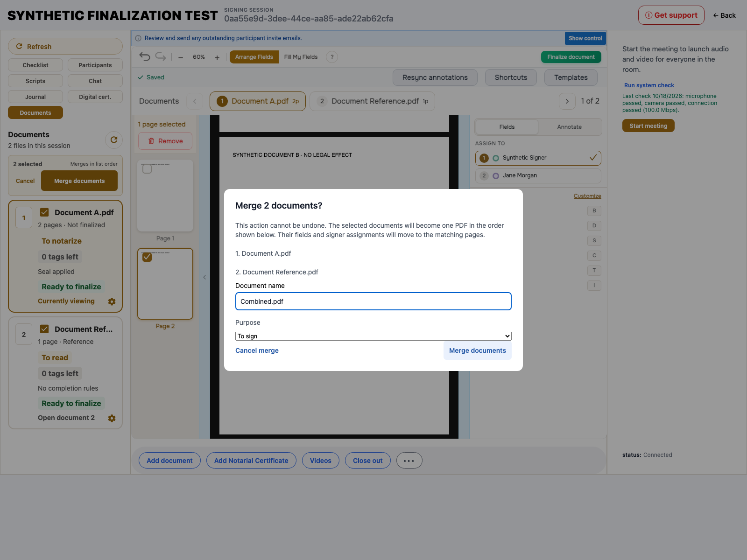
Task: Click the Finalize document button
Action: pos(571,57)
